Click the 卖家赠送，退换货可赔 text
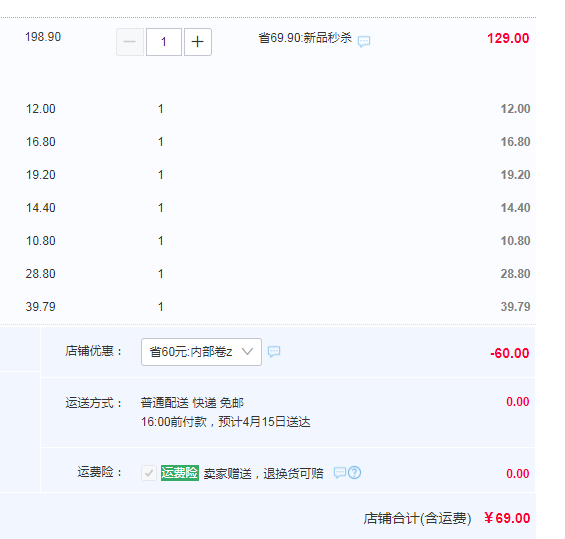 pyautogui.click(x=263, y=473)
